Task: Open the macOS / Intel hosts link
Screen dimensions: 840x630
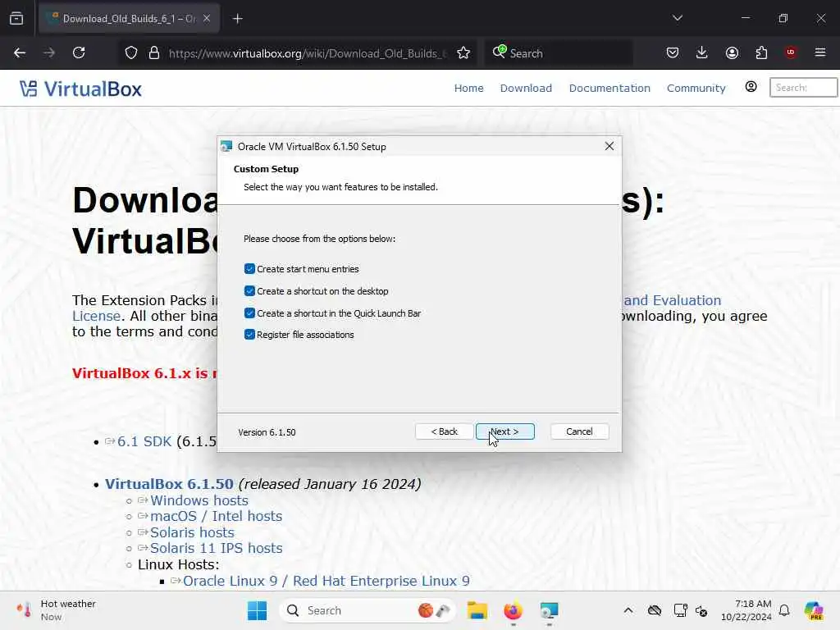Action: tap(216, 517)
